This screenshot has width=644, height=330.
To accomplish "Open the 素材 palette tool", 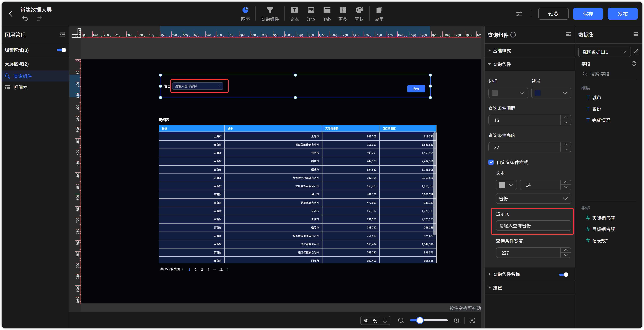I will [x=359, y=14].
